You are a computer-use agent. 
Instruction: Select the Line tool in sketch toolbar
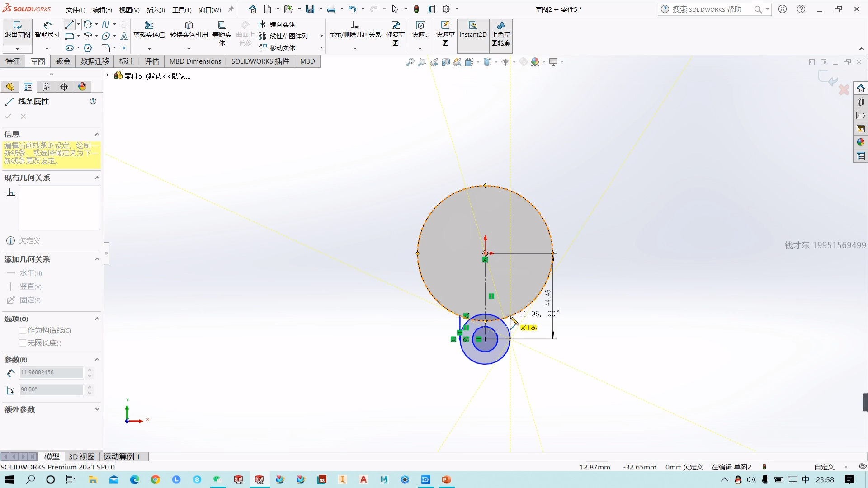tap(70, 24)
